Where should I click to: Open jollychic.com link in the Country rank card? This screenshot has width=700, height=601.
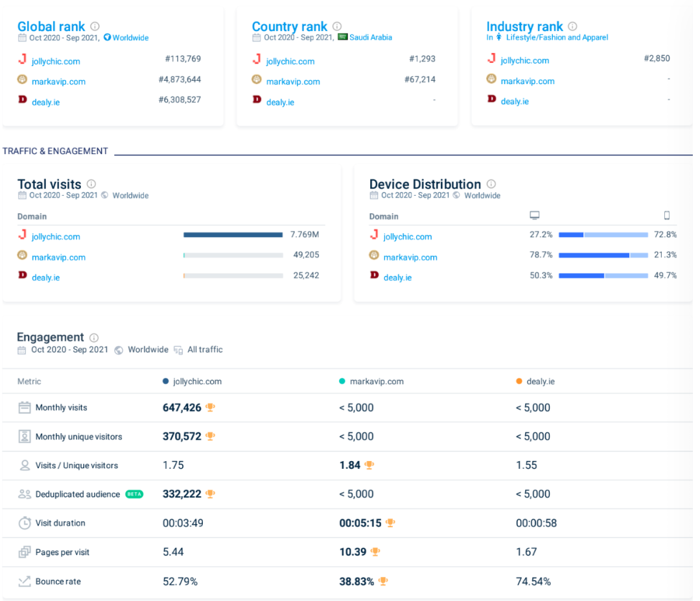click(x=290, y=61)
